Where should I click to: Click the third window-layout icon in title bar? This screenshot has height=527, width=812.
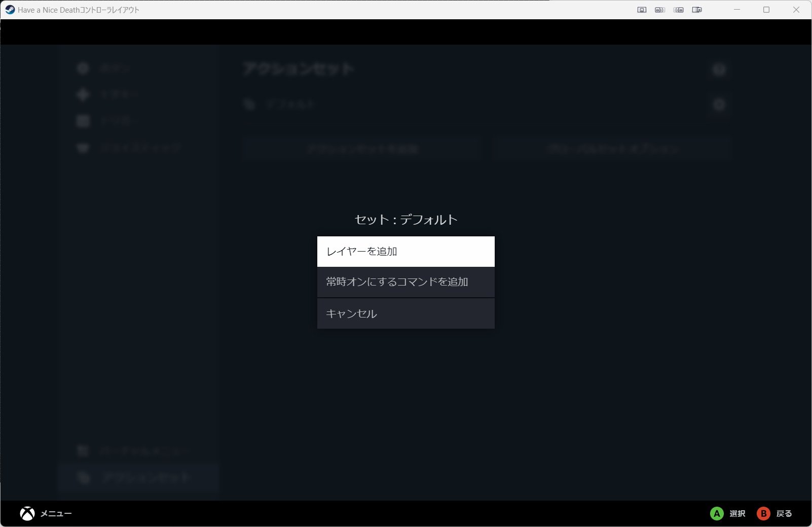679,10
